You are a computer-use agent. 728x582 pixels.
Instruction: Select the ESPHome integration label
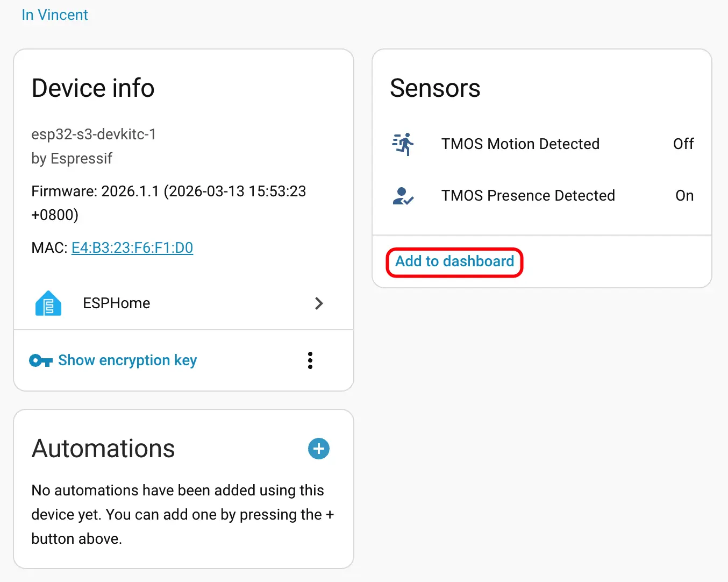point(117,303)
